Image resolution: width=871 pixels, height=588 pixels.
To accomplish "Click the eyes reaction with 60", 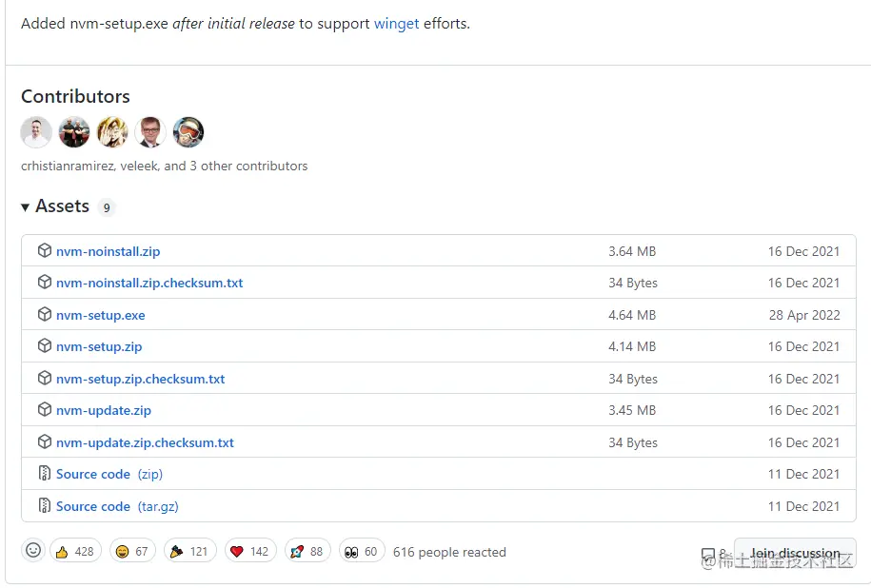I will pyautogui.click(x=362, y=552).
